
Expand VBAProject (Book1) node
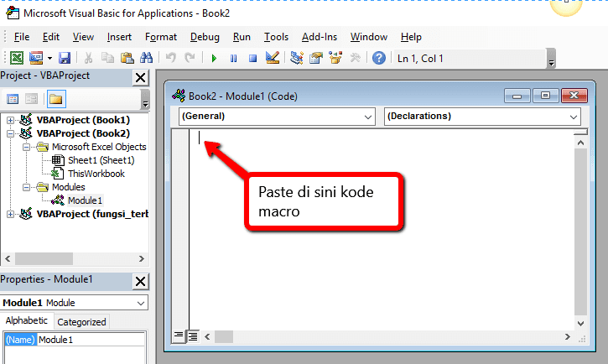point(10,120)
